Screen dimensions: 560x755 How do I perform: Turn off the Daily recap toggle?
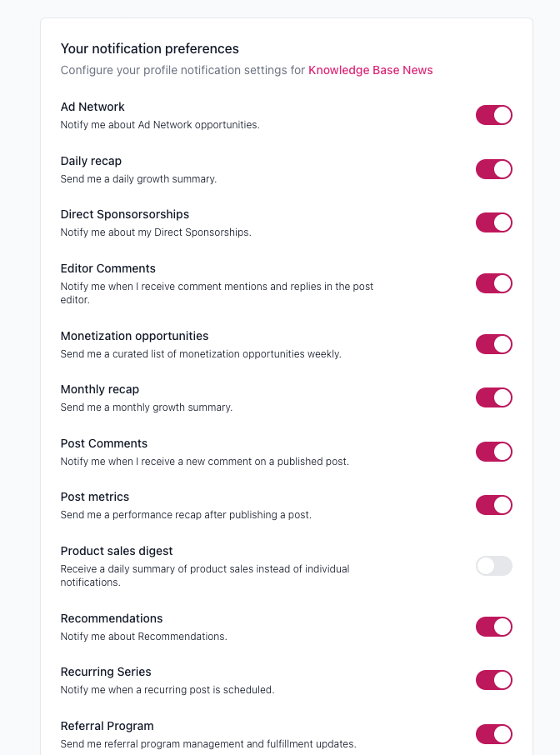[x=494, y=169]
